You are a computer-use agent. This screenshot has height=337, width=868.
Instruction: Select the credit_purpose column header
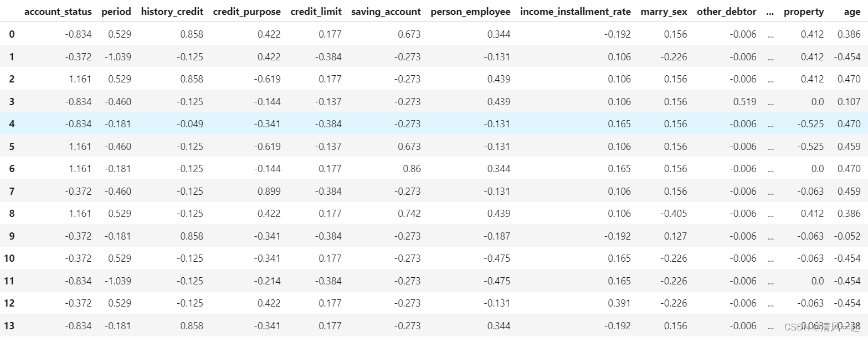(x=247, y=12)
